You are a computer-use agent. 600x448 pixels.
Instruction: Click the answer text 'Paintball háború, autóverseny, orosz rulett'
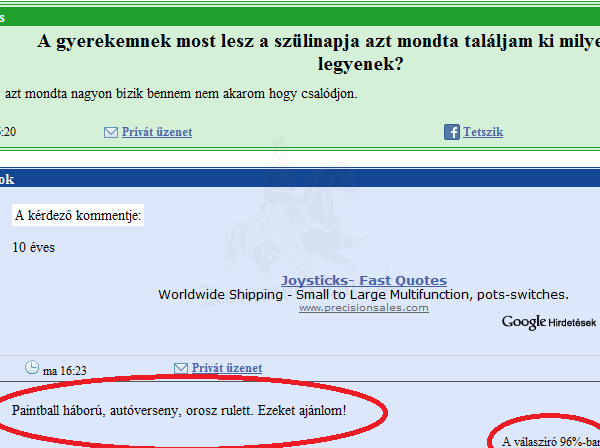click(x=133, y=411)
